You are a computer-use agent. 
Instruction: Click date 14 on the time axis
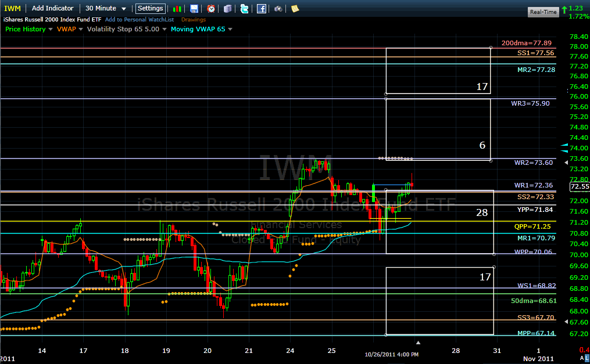pyautogui.click(x=42, y=351)
